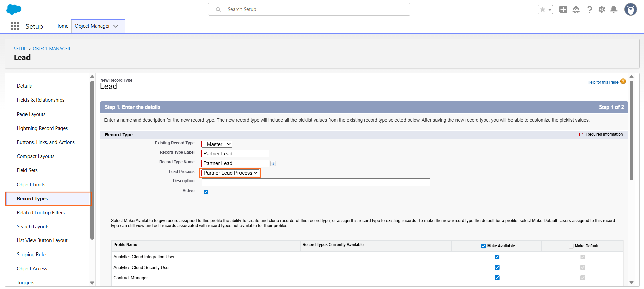Open the Help for this Page link

pyautogui.click(x=603, y=82)
